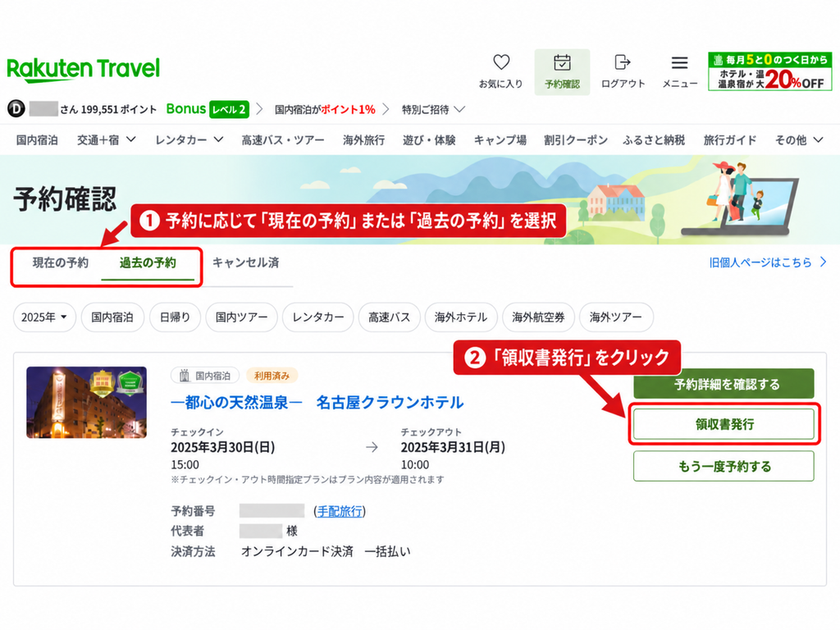Image resolution: width=840 pixels, height=630 pixels.
Task: Expand the 特別ご招待 dropdown
Action: (x=433, y=109)
